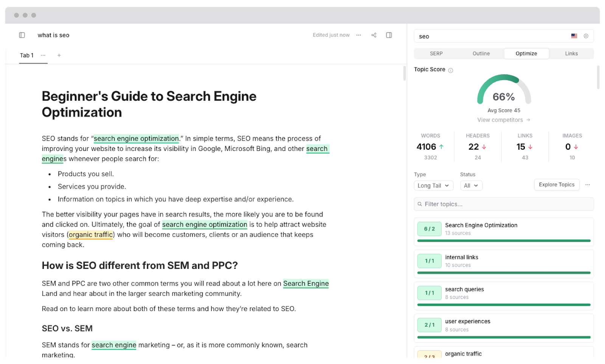Toggle the sidebar panel icon top-left
605x364 pixels.
(22, 35)
